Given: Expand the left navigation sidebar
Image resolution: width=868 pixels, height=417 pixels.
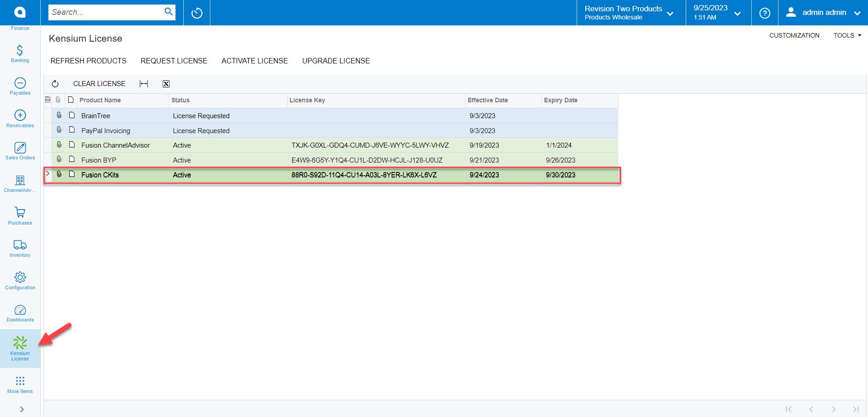Looking at the screenshot, I should 22,409.
